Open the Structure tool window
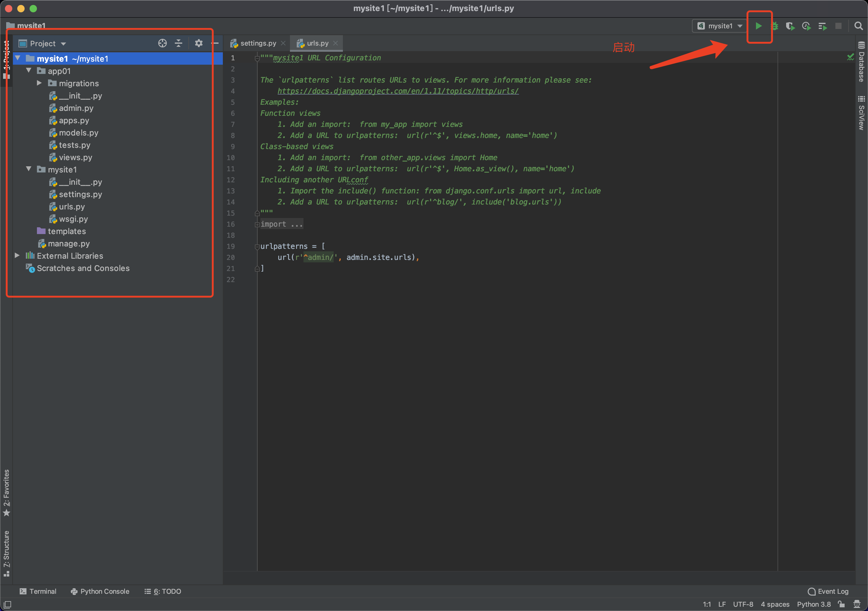This screenshot has height=611, width=868. 6,553
